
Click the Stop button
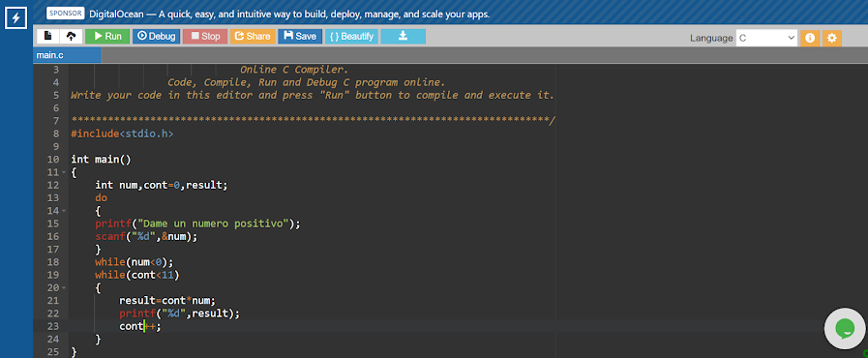(x=205, y=36)
